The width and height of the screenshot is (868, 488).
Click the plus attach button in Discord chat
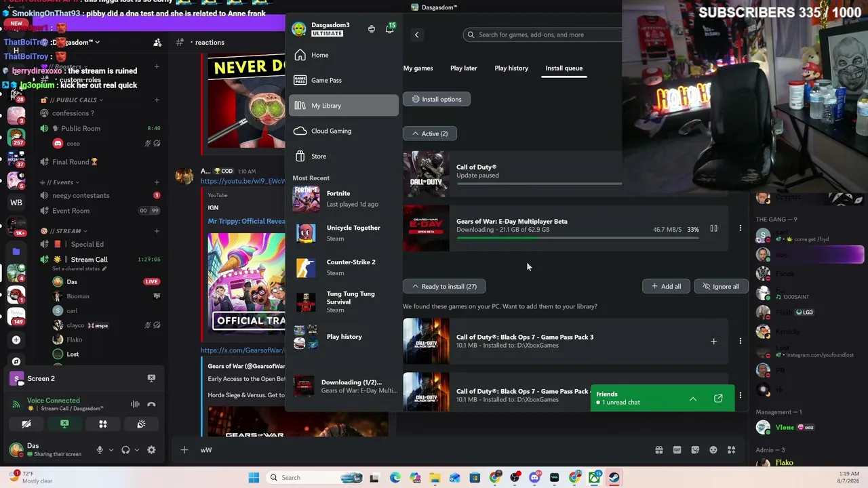(x=184, y=450)
